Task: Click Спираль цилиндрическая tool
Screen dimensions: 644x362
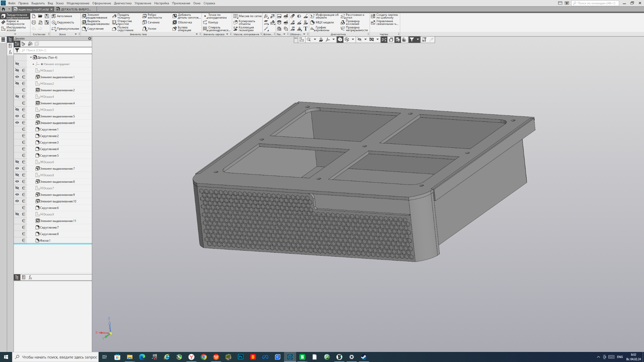Action: (x=216, y=29)
